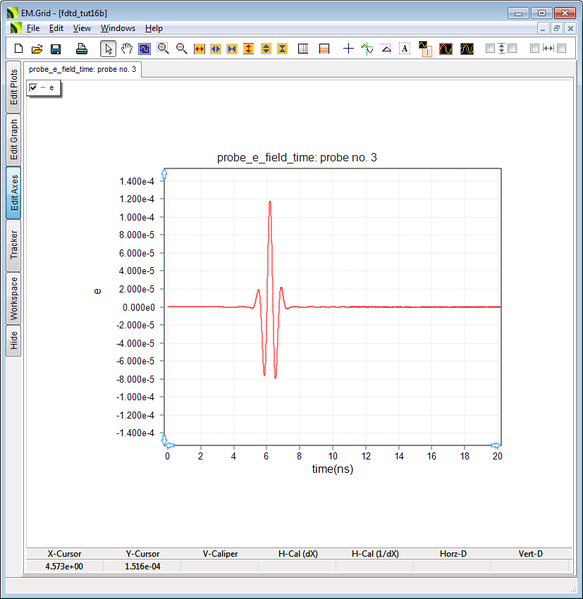Image resolution: width=583 pixels, height=599 pixels.
Task: Open the Edit Graph side panel
Action: [x=14, y=139]
